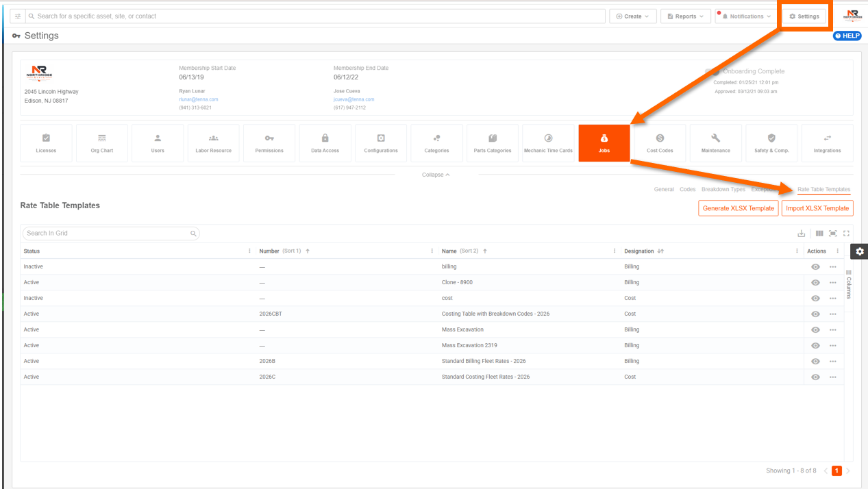Open the Licenses settings tile

[x=46, y=143]
